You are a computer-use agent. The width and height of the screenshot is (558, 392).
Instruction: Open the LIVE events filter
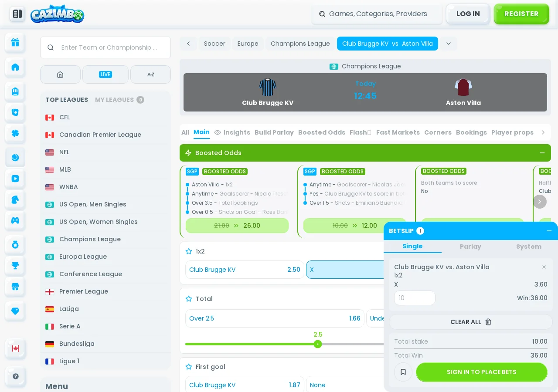pos(105,74)
